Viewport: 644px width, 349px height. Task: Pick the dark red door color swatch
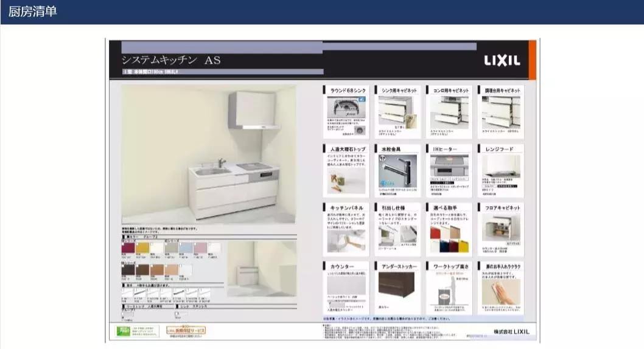click(x=128, y=247)
